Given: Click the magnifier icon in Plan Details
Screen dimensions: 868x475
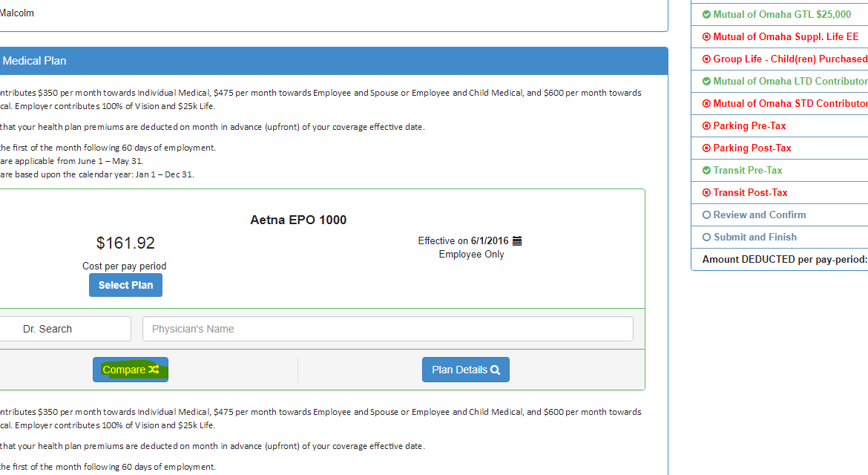Looking at the screenshot, I should [495, 370].
